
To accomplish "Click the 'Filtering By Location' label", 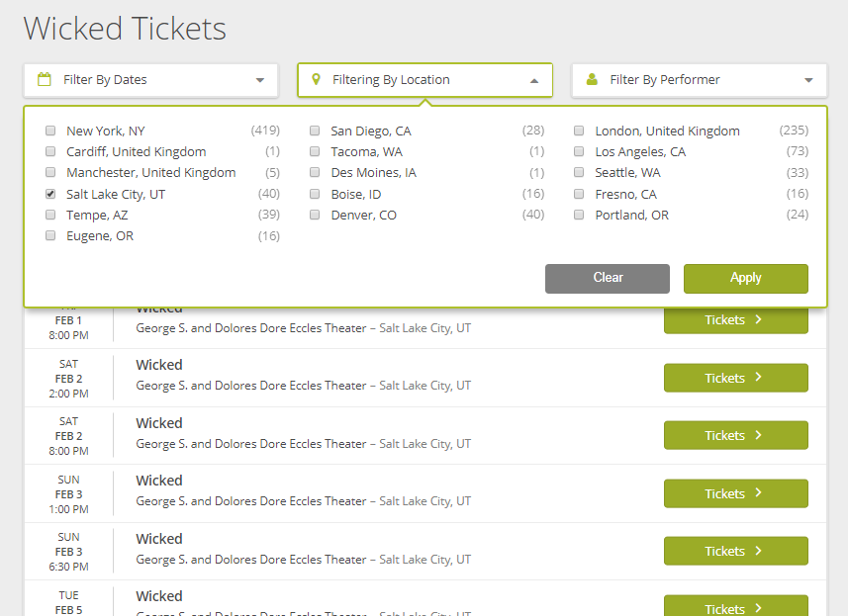I will click(391, 79).
